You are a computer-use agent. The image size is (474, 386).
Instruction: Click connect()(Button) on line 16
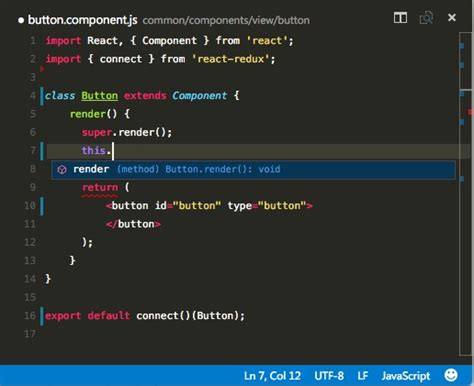[x=188, y=316]
